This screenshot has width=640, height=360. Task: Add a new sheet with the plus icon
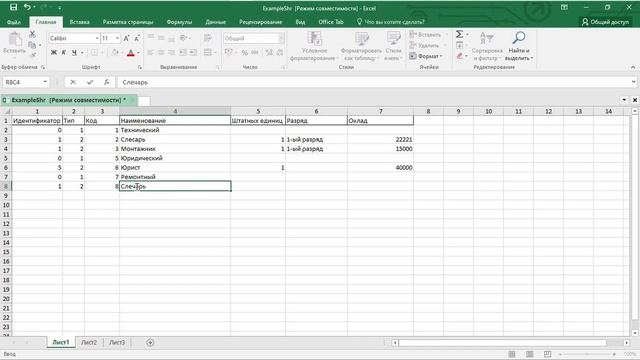[x=150, y=342]
